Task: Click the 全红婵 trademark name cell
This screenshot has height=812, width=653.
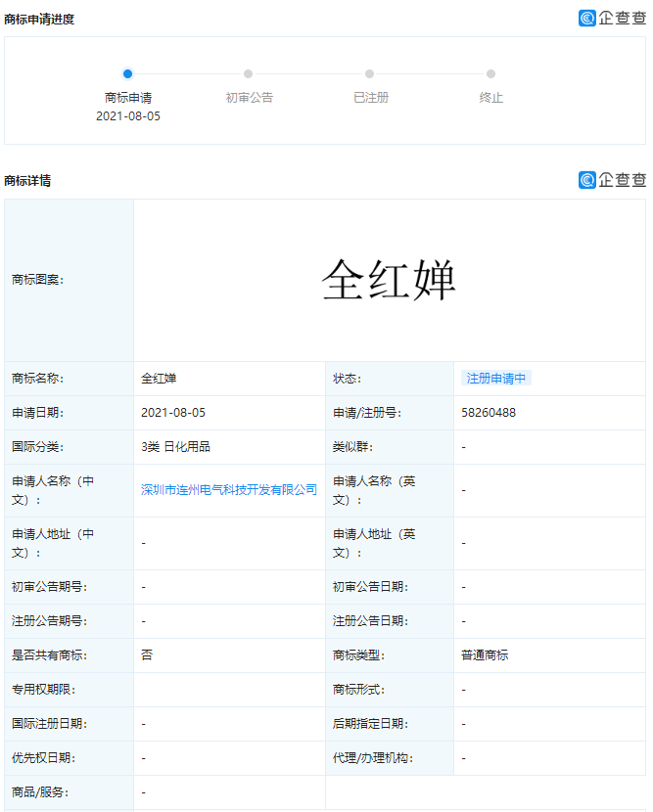Action: click(159, 379)
